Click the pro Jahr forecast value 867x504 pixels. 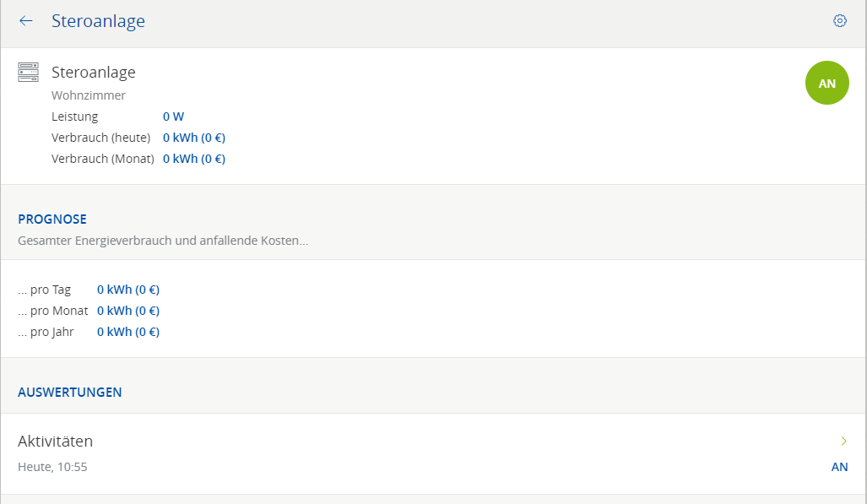point(127,332)
